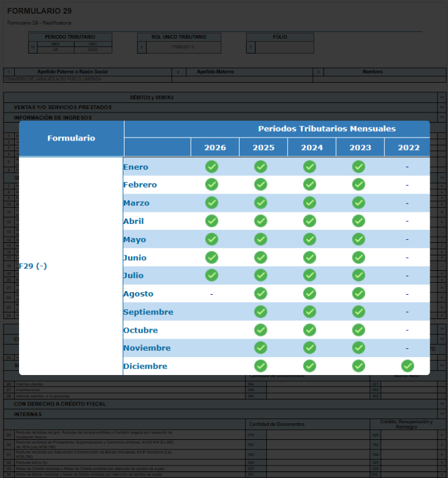Click the Diciembre month label

pos(145,366)
